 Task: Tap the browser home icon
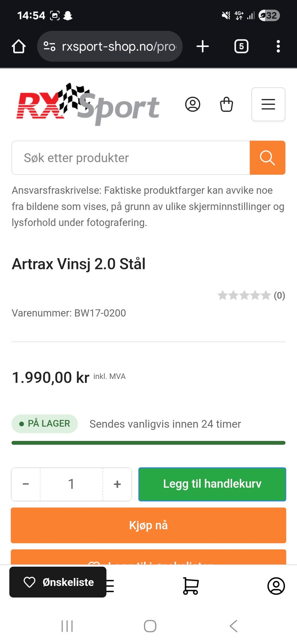pos(19,46)
